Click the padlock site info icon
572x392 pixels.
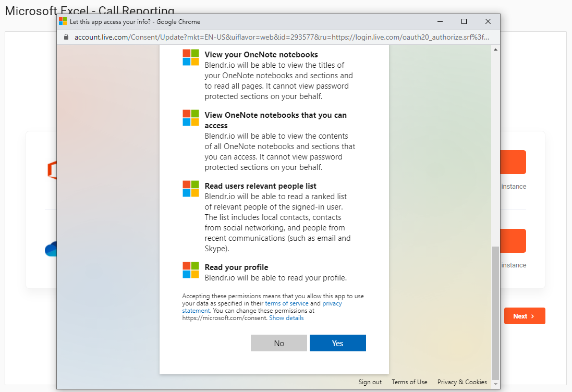tap(66, 37)
